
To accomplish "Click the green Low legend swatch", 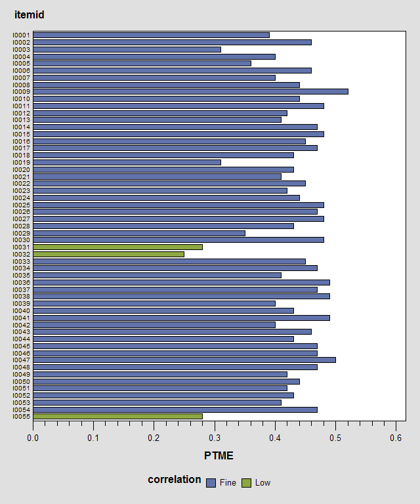I will [246, 483].
